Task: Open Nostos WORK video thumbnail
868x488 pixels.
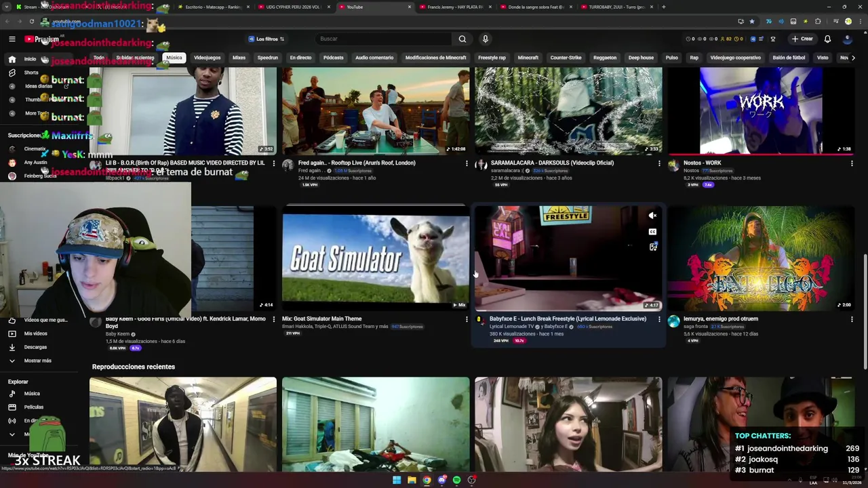Action: [x=761, y=111]
